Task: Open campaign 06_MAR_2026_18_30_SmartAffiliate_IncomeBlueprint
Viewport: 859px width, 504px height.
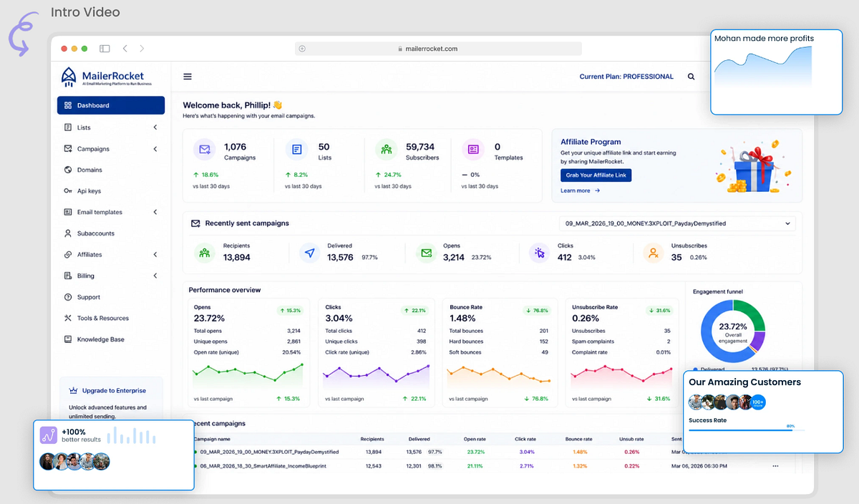Action: point(263,466)
